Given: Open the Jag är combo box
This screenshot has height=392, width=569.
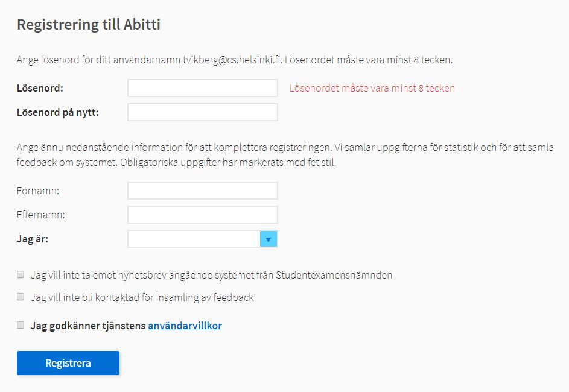Looking at the screenshot, I should (194, 239).
